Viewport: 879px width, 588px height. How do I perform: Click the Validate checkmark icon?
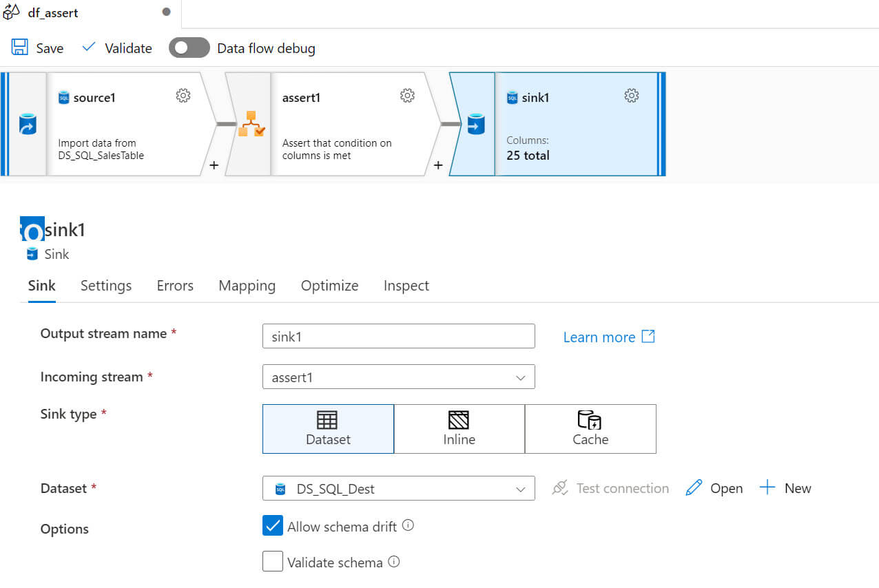point(89,48)
